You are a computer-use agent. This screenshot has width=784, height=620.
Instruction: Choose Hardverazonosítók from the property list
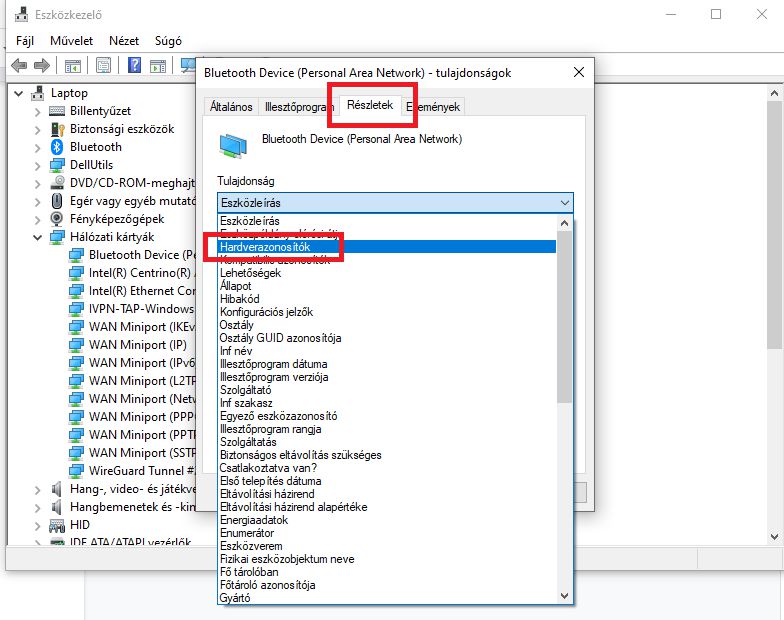[265, 246]
